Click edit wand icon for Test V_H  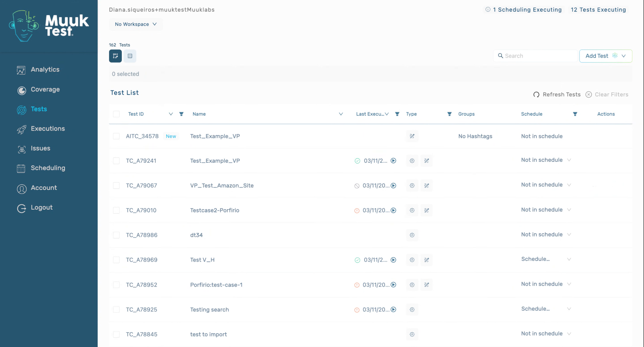(x=426, y=260)
